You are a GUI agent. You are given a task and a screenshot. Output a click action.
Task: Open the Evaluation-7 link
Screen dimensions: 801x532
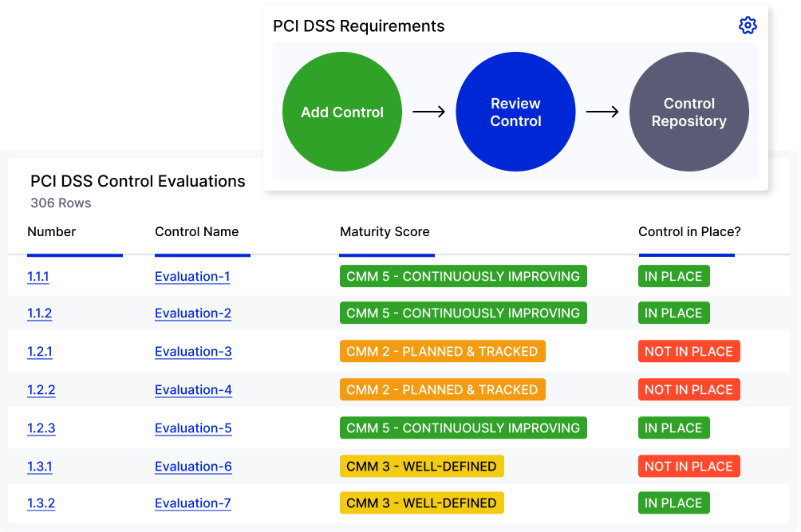tap(192, 503)
